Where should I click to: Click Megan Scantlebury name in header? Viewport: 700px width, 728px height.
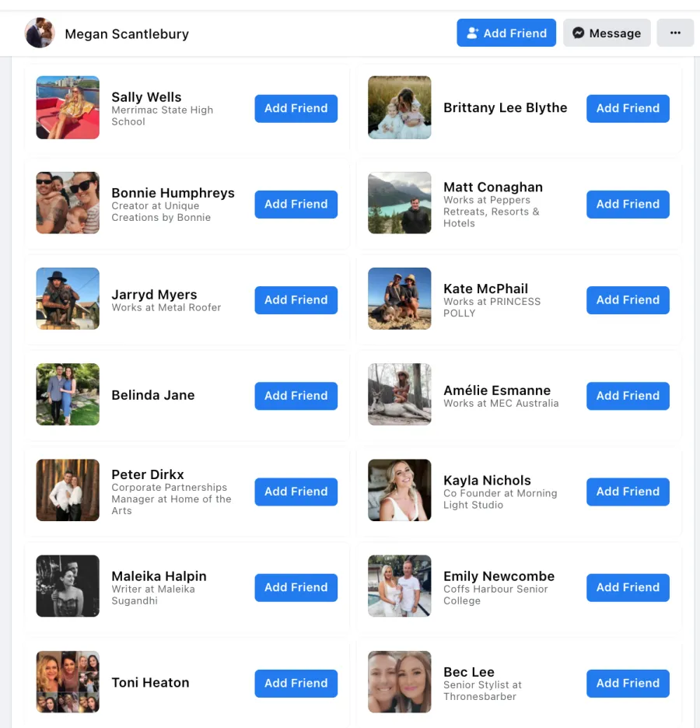point(127,34)
